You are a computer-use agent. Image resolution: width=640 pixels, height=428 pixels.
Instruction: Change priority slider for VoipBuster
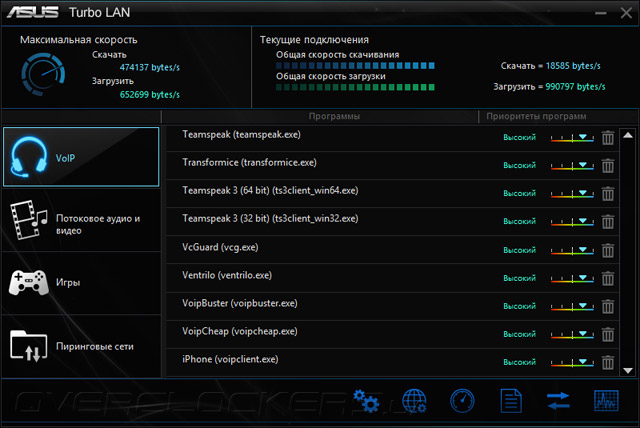coord(572,306)
